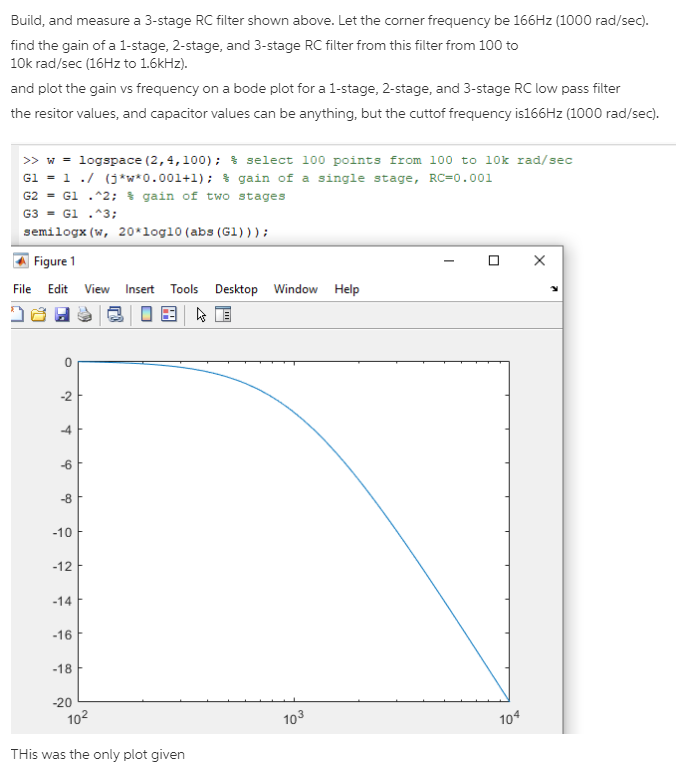Click the 10^4 x-axis tick label
This screenshot has height=763, width=691.
509,717
